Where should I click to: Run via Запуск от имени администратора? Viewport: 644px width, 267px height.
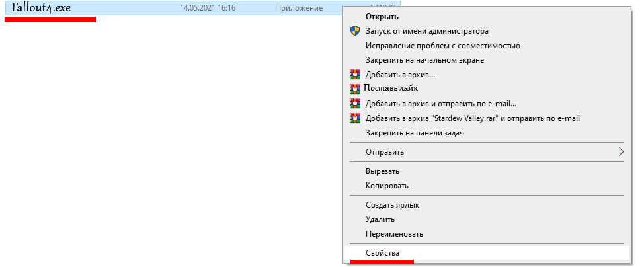coord(426,31)
